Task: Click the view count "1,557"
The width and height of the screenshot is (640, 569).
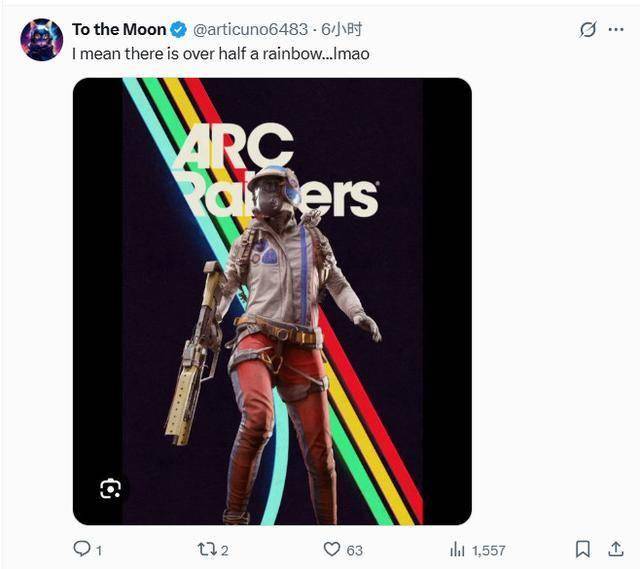Action: point(488,550)
